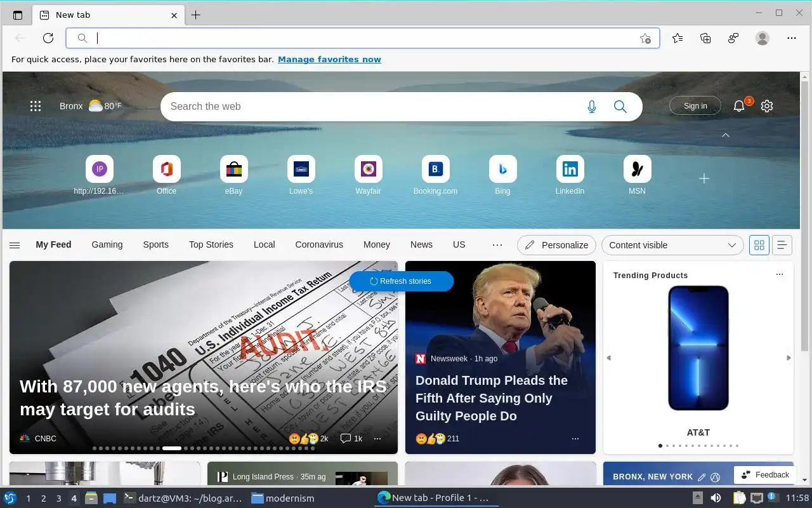Screen dimensions: 812x508
Task: Click the Refresh stories button
Action: pos(401,281)
